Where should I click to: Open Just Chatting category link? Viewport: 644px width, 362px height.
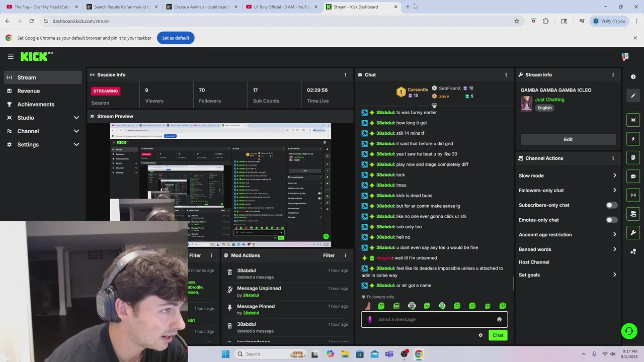(549, 100)
